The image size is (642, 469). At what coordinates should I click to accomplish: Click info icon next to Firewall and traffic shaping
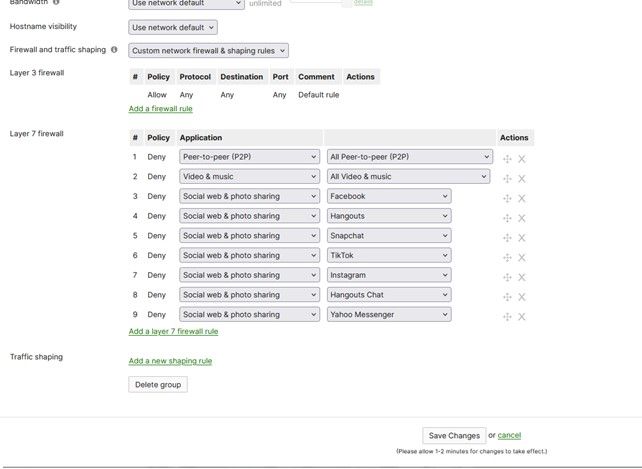[114, 50]
